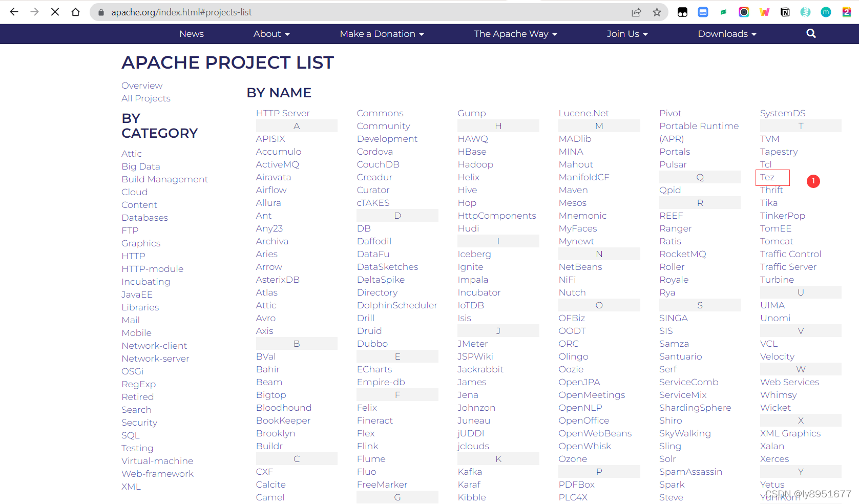Select the Network-server category
Viewport: 859px width, 504px height.
click(x=155, y=359)
